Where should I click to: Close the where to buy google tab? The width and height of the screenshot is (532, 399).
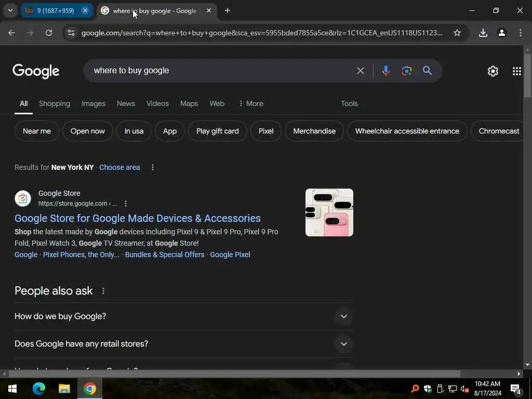tap(209, 11)
